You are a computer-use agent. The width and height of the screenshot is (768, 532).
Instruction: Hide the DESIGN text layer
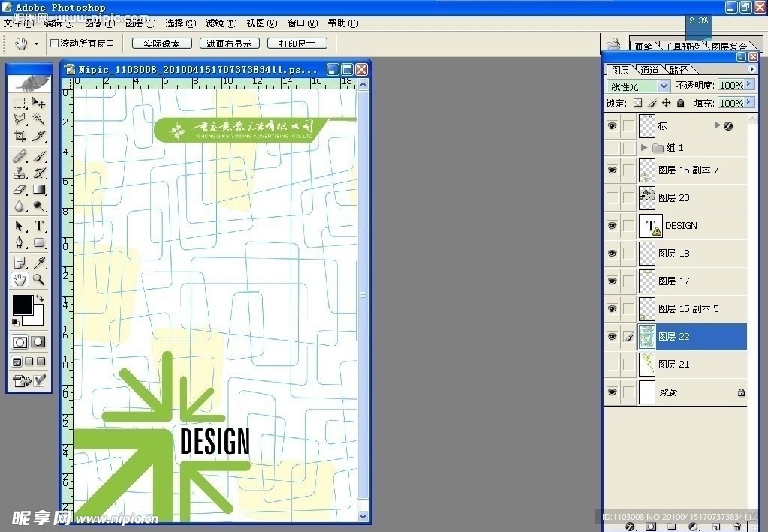point(613,226)
